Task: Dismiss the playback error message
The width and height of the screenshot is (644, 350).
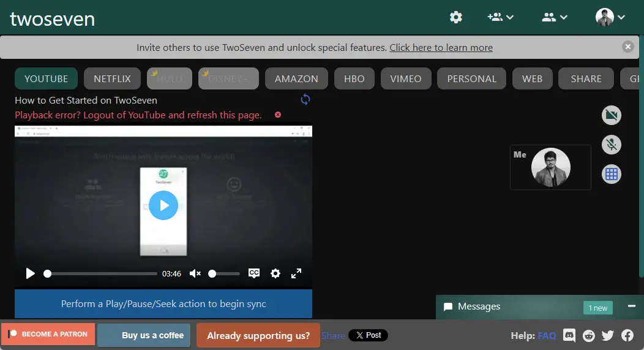Action: coord(278,115)
